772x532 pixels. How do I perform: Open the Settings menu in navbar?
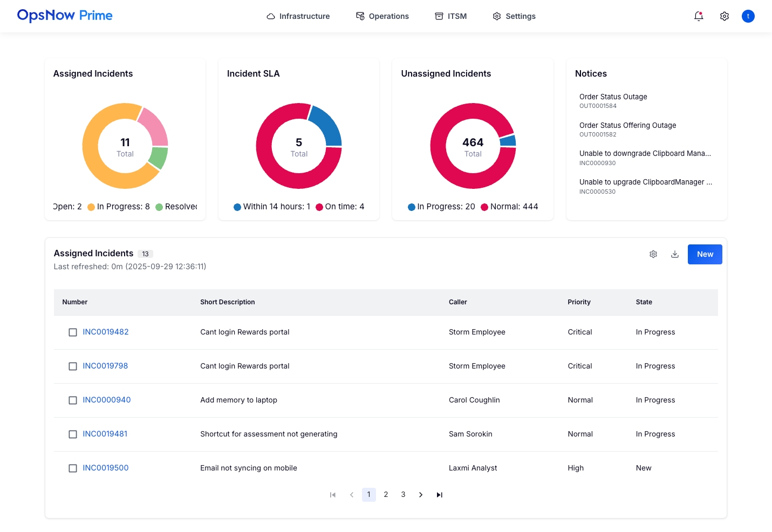click(514, 16)
